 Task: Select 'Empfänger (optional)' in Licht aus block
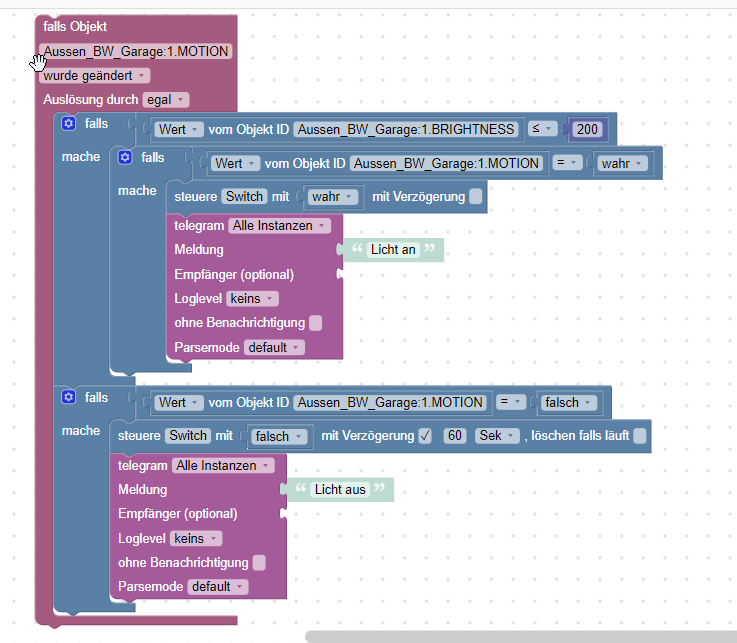point(178,514)
